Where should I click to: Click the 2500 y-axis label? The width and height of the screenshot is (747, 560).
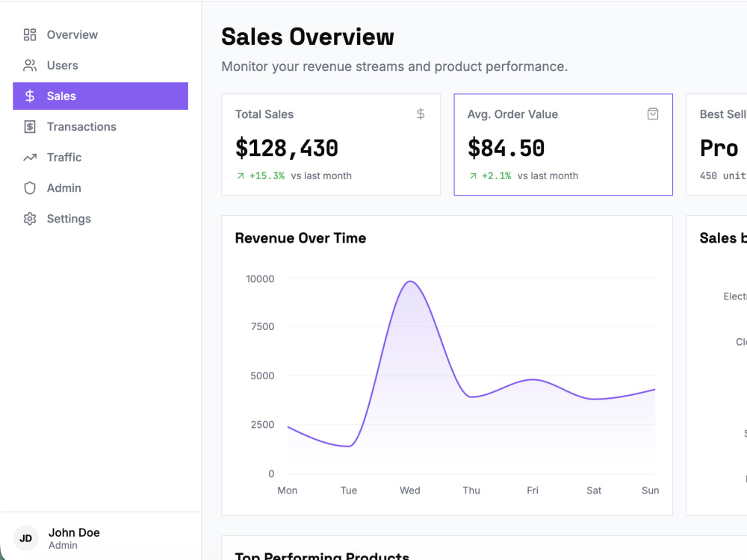coord(262,425)
